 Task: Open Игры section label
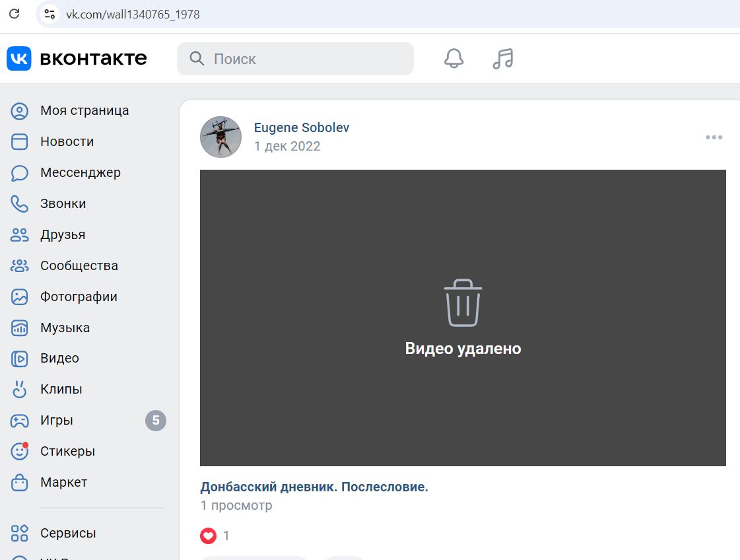click(x=57, y=420)
